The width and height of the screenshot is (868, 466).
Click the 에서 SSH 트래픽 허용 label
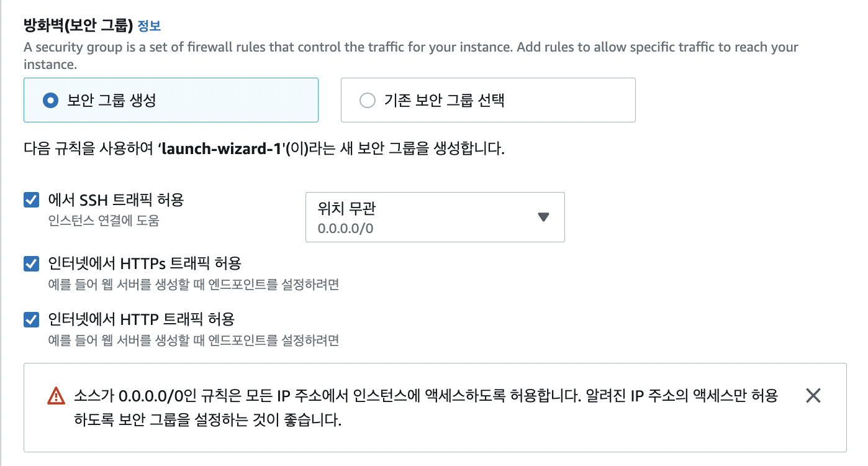click(116, 200)
